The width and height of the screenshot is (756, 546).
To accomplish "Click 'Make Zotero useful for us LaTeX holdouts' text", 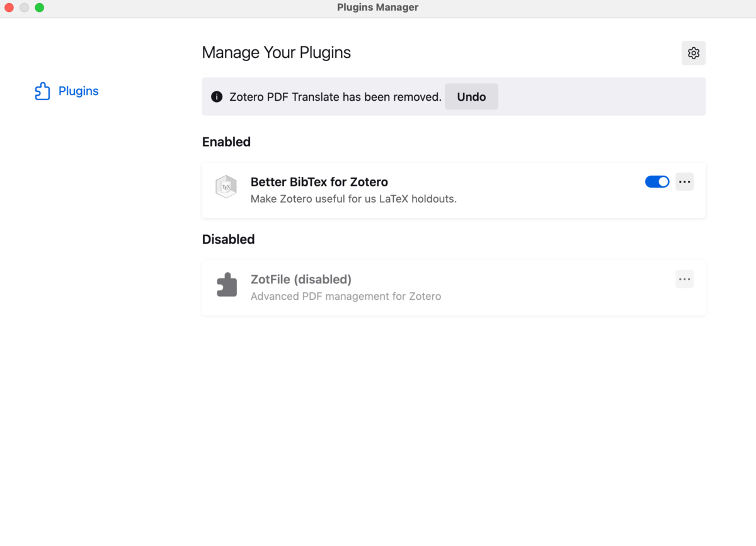I will [353, 199].
